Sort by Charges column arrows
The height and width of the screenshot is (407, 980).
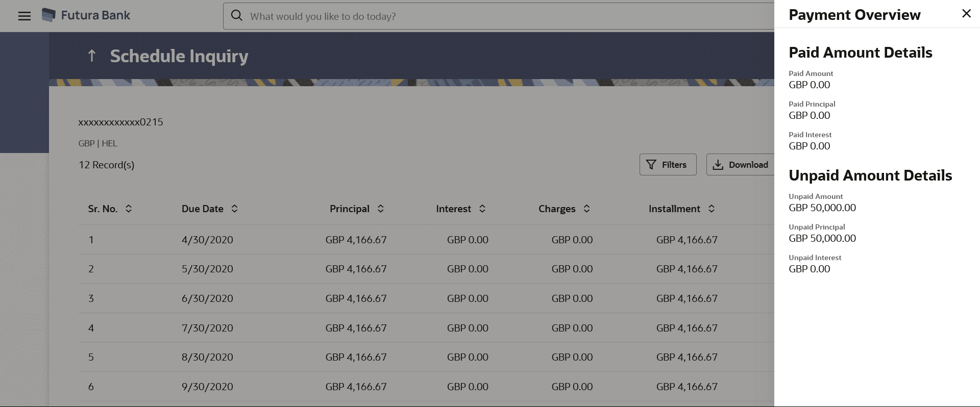coord(587,209)
